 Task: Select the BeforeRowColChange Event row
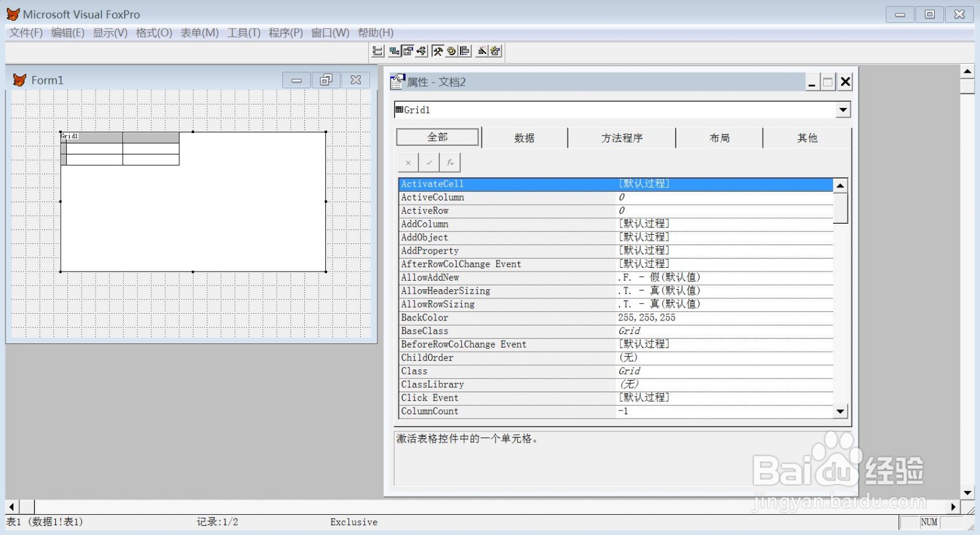click(x=616, y=344)
